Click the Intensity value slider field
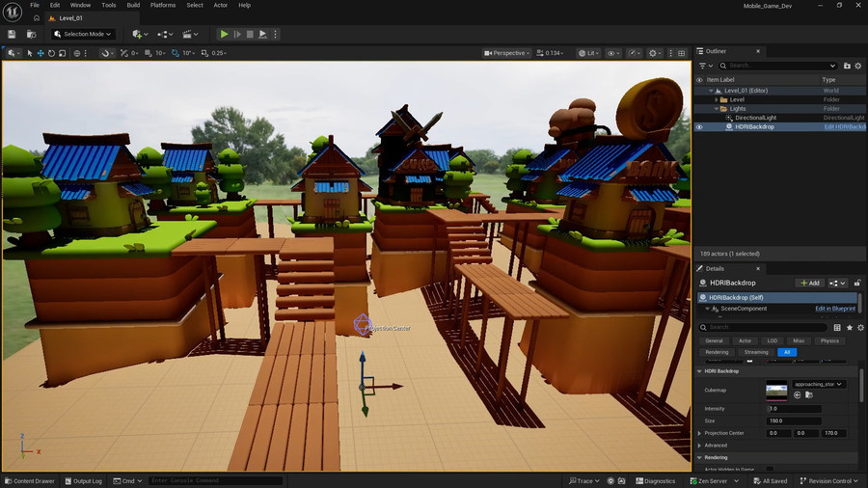This screenshot has height=488, width=868. coord(794,409)
